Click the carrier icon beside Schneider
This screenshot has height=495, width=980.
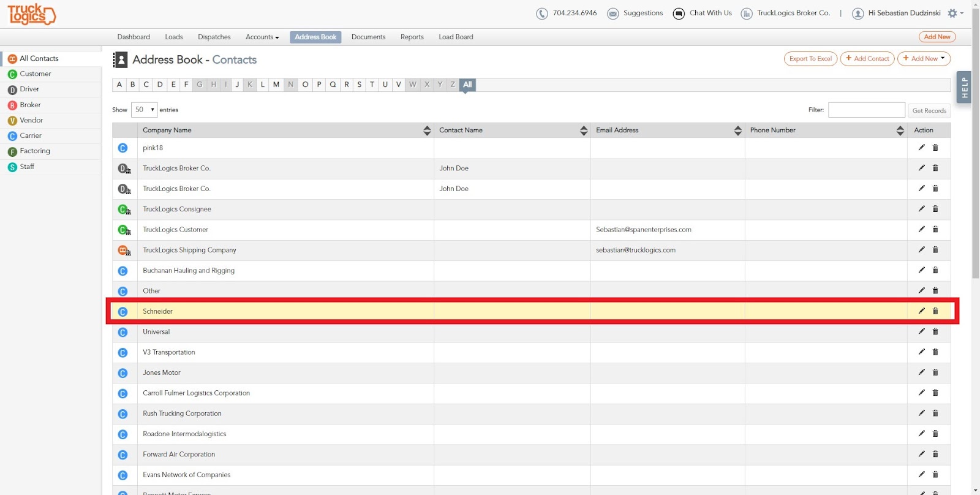click(x=123, y=312)
